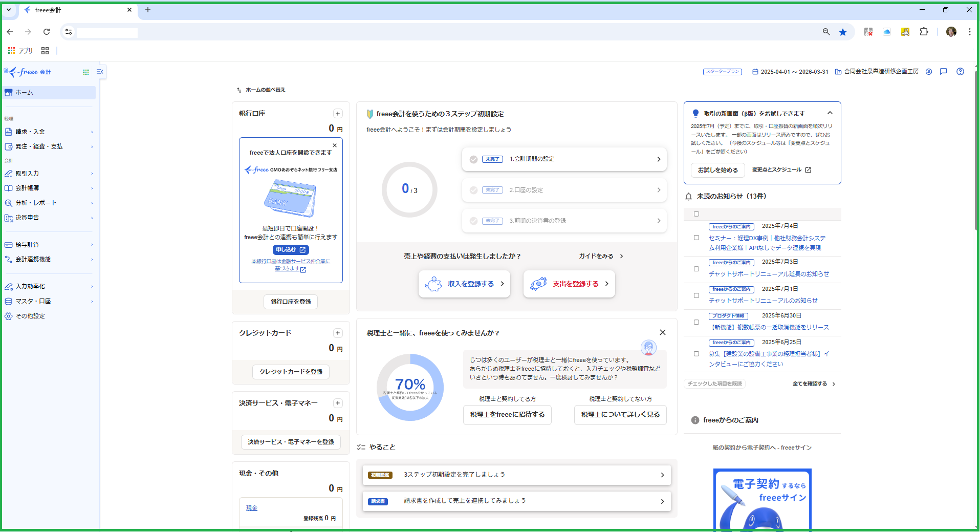Open the 全てを確認する link
The image size is (980, 532).
(x=814, y=384)
